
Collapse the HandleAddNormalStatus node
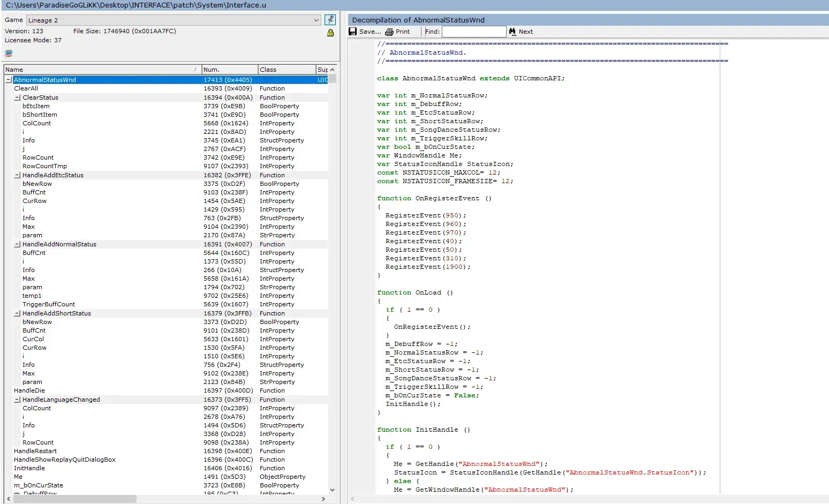point(17,244)
